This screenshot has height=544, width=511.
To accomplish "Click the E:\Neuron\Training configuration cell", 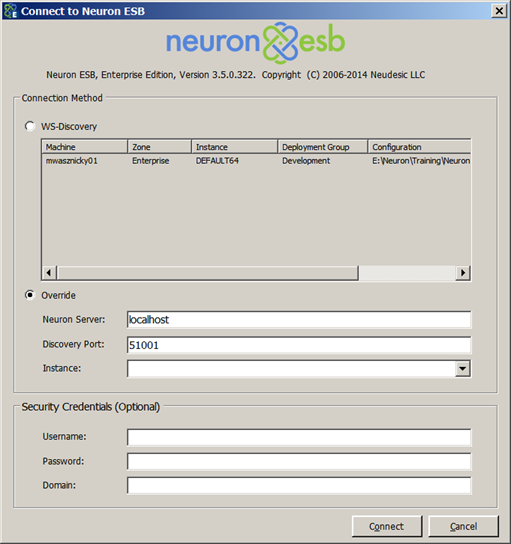I will pos(421,161).
